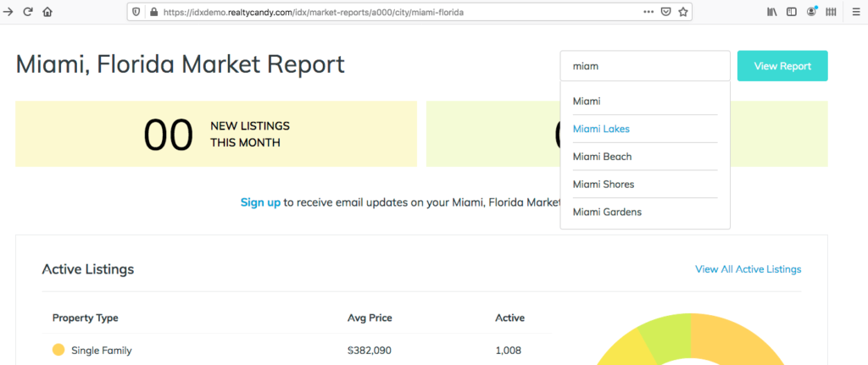Click the Avg Price column header
868x365 pixels.
pyautogui.click(x=370, y=318)
